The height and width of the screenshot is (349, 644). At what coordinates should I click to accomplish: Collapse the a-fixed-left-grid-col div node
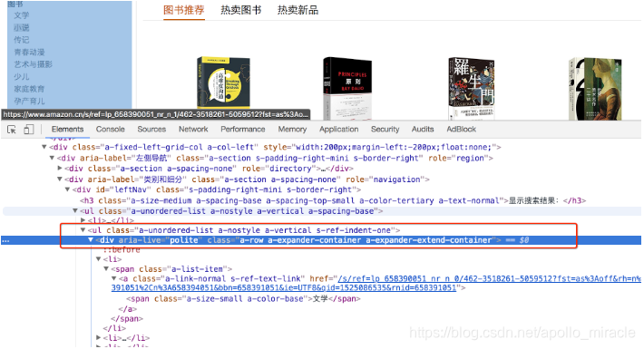44,147
